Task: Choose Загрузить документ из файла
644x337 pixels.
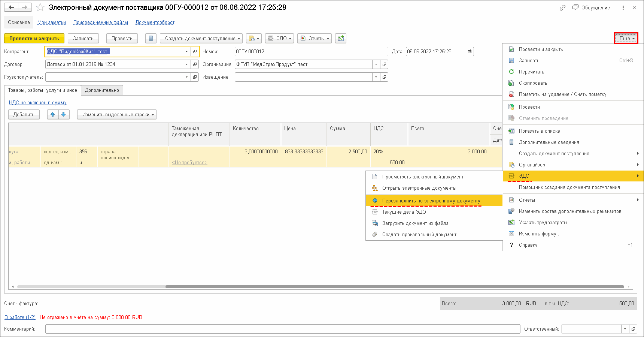Action: (434, 223)
